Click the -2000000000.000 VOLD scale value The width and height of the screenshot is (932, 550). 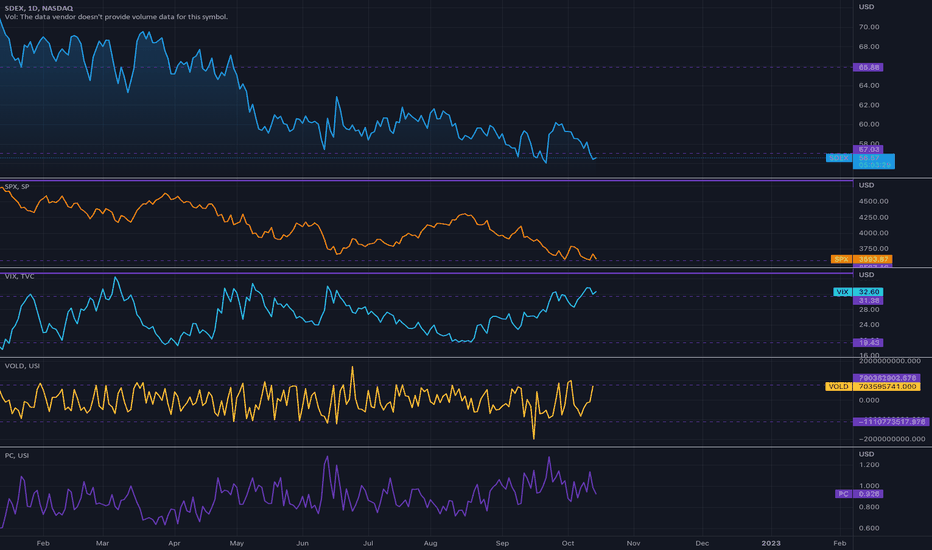[892, 439]
